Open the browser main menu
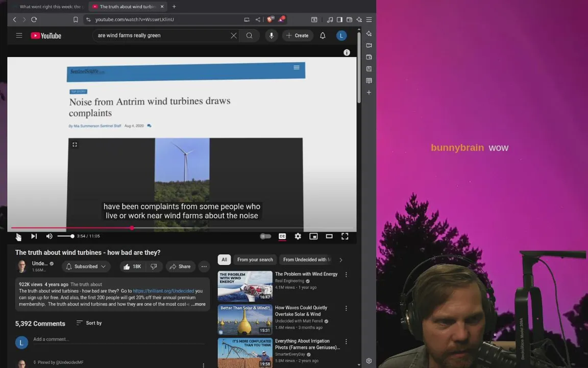This screenshot has width=588, height=368. click(369, 19)
